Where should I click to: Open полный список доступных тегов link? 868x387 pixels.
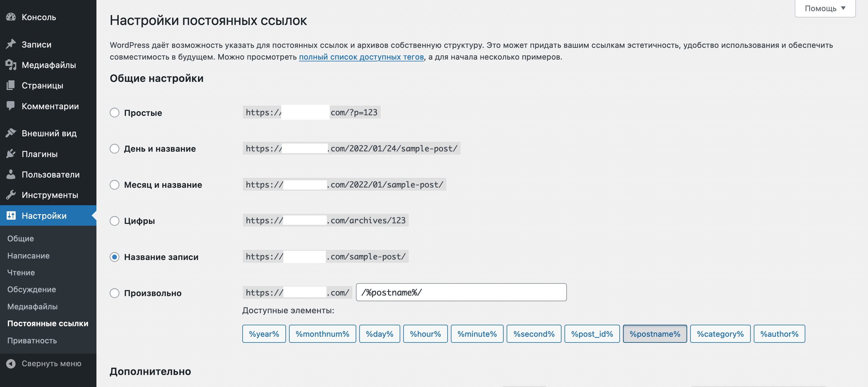click(x=361, y=57)
